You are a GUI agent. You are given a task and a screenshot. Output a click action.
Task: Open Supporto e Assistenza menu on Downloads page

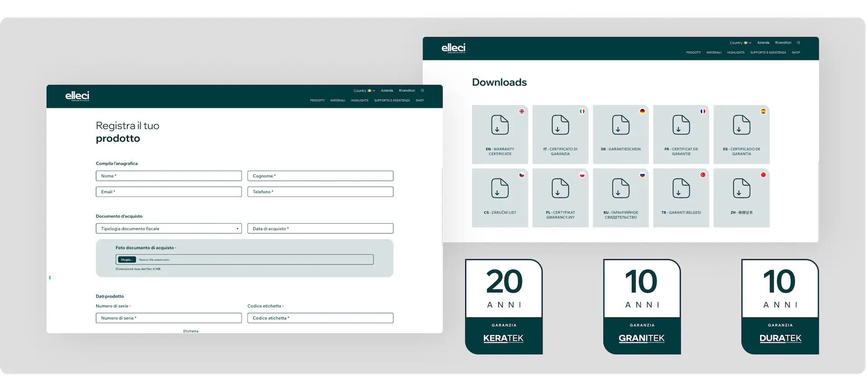point(768,52)
